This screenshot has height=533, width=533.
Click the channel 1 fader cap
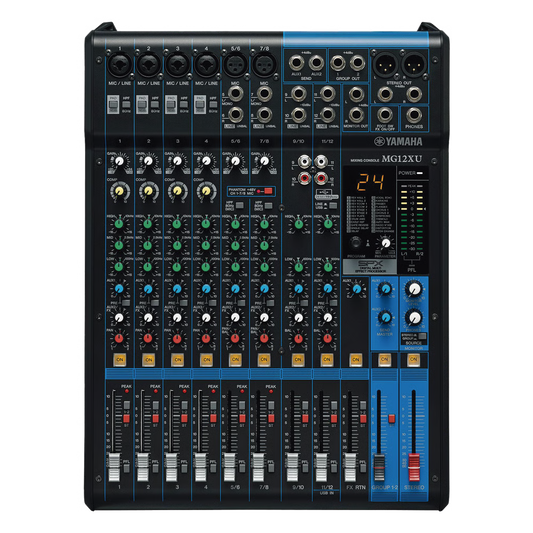point(114,467)
